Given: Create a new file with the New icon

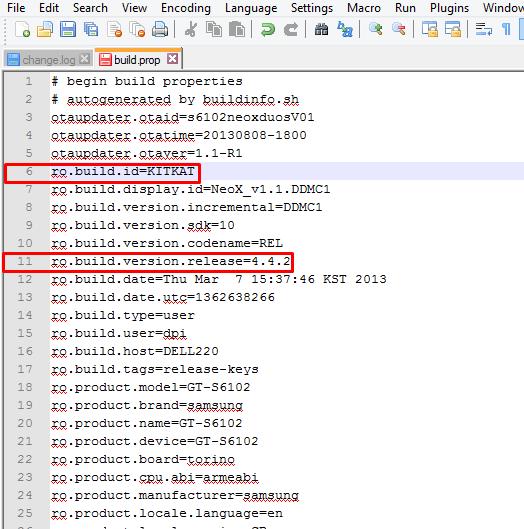Looking at the screenshot, I should pyautogui.click(x=22, y=29).
